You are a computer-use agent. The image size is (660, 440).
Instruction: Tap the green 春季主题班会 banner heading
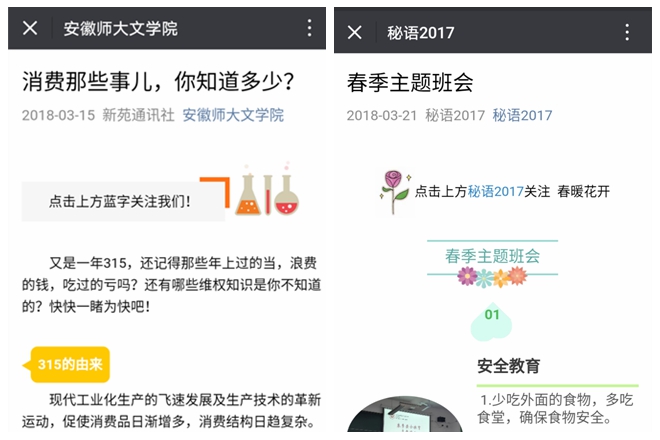click(x=492, y=256)
